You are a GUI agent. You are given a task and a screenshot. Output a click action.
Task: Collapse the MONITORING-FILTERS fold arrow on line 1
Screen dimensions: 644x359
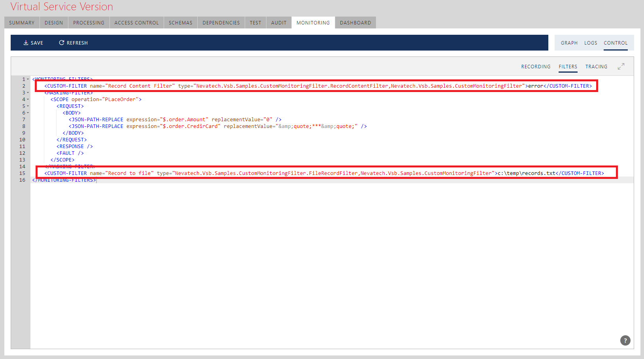28,79
